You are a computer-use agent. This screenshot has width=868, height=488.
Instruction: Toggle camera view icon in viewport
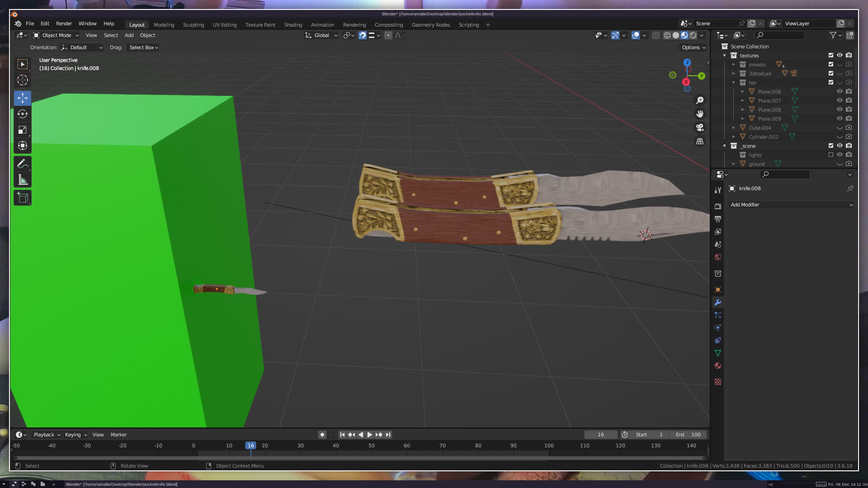[x=700, y=127]
